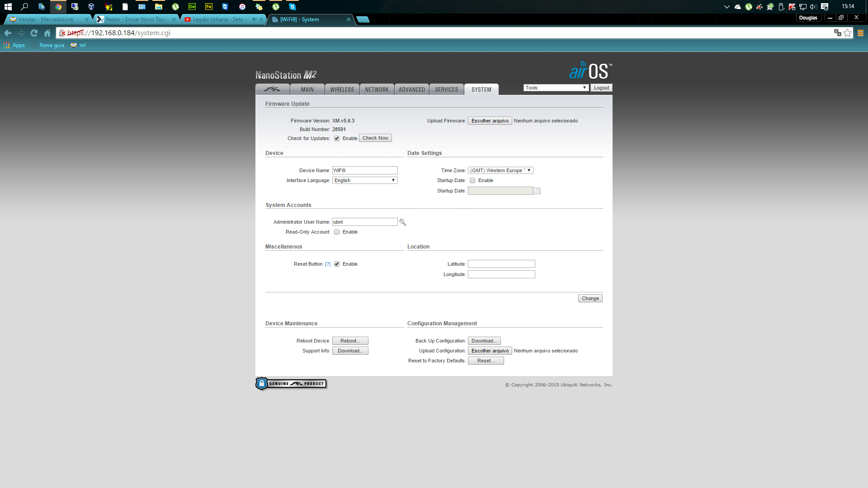The image size is (868, 488).
Task: Click the translate page icon in the address bar
Action: coord(837,33)
